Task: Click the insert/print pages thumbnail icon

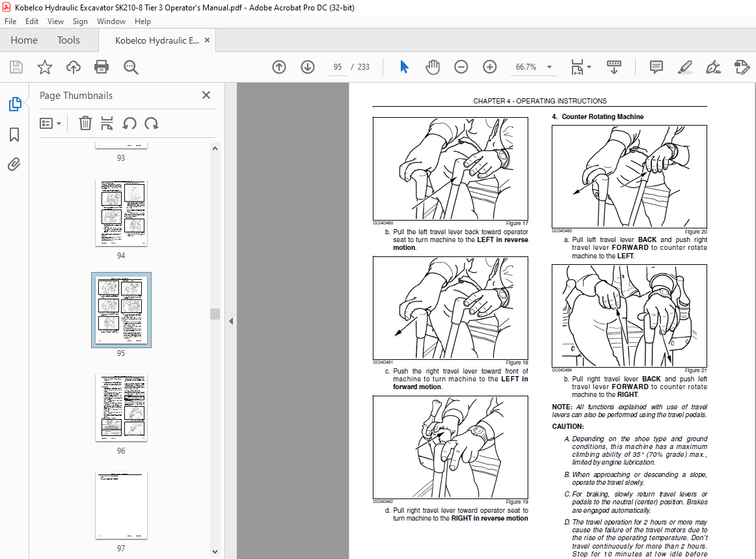Action: pyautogui.click(x=107, y=124)
